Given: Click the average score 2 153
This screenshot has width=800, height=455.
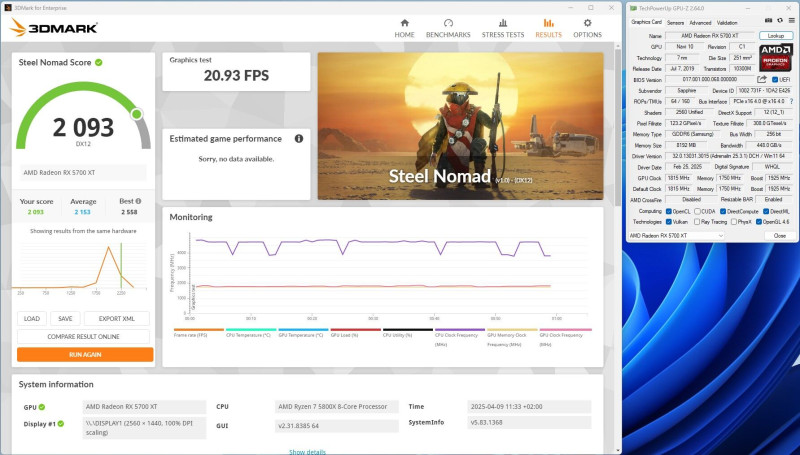Looking at the screenshot, I should (83, 212).
